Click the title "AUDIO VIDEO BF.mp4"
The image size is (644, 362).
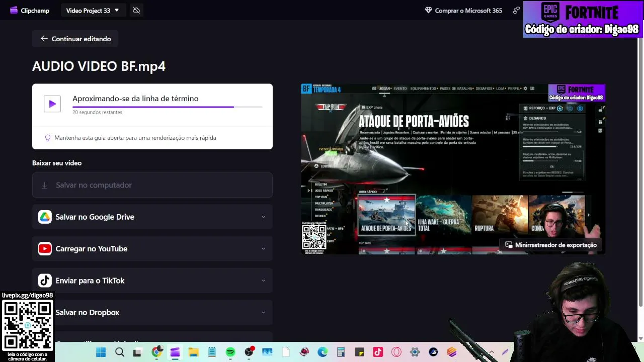(x=99, y=66)
